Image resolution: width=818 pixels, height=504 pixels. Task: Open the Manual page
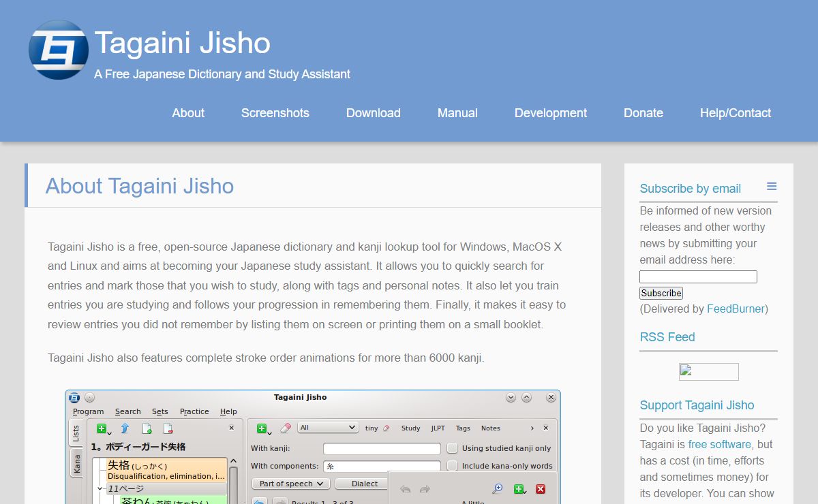tap(457, 113)
